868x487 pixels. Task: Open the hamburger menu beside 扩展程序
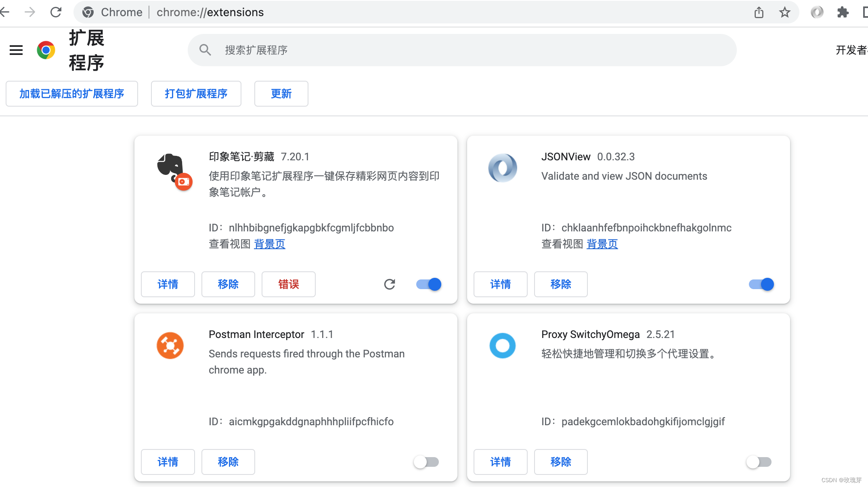(x=16, y=50)
